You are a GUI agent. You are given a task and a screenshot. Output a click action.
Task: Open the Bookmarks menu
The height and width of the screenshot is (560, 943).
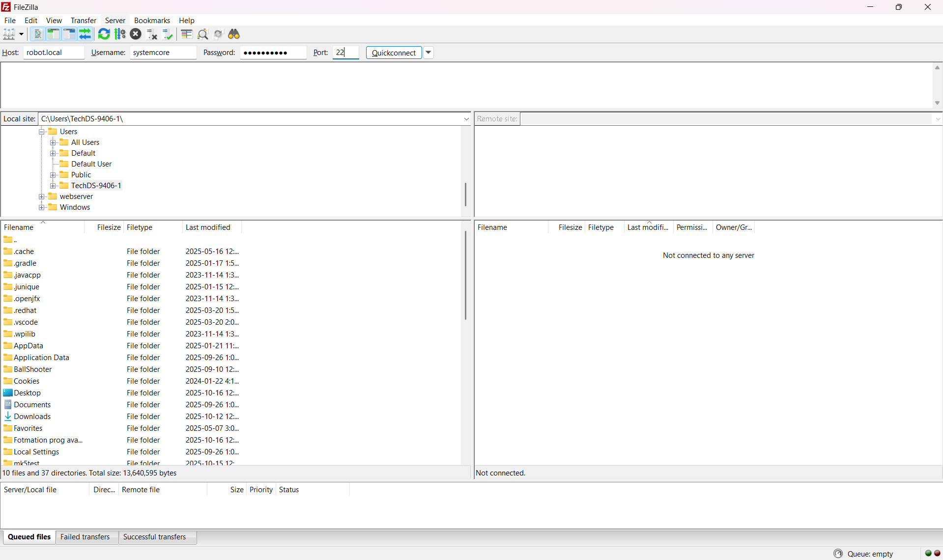tap(152, 20)
